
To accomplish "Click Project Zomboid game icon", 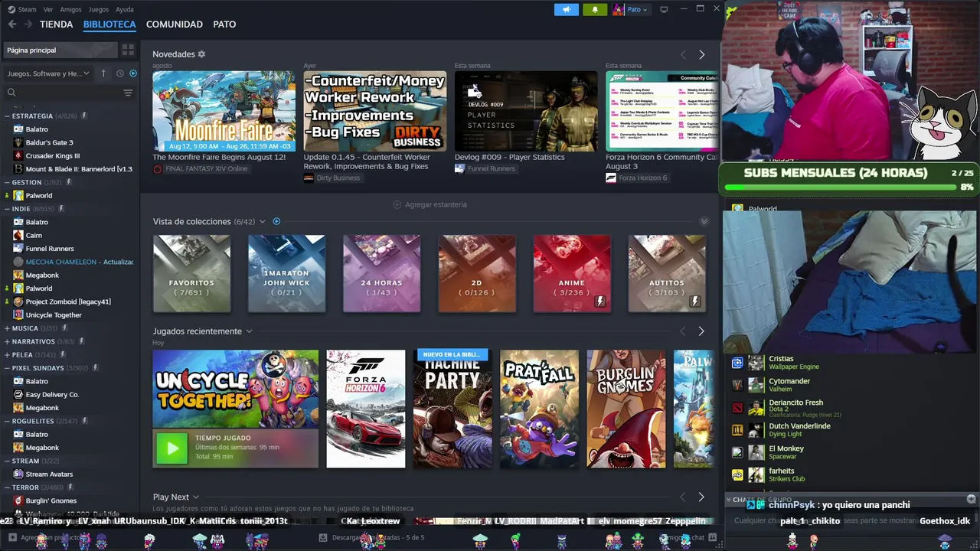I will pyautogui.click(x=18, y=302).
